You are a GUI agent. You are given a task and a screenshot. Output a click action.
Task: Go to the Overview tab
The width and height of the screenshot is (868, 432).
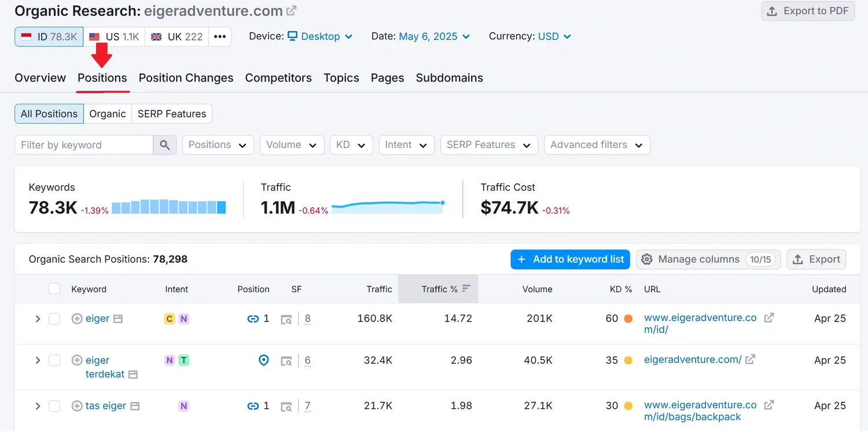click(41, 78)
